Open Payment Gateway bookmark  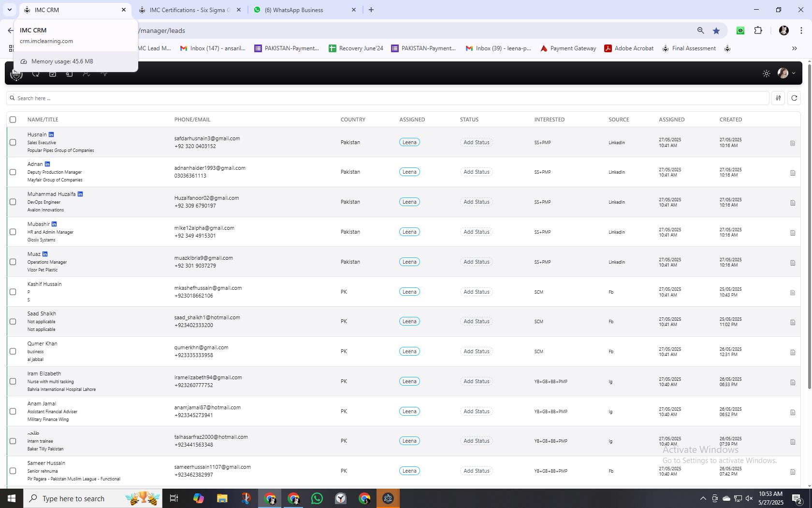pyautogui.click(x=568, y=48)
